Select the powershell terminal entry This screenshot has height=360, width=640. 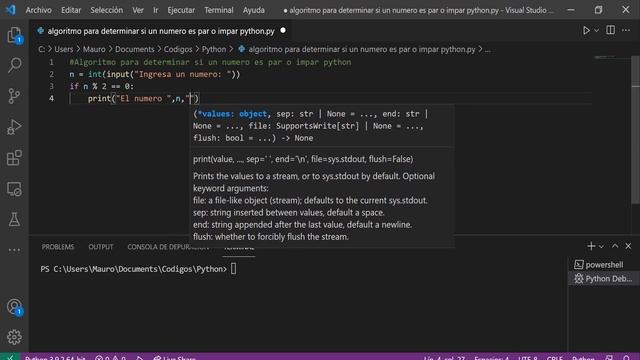coord(603,265)
